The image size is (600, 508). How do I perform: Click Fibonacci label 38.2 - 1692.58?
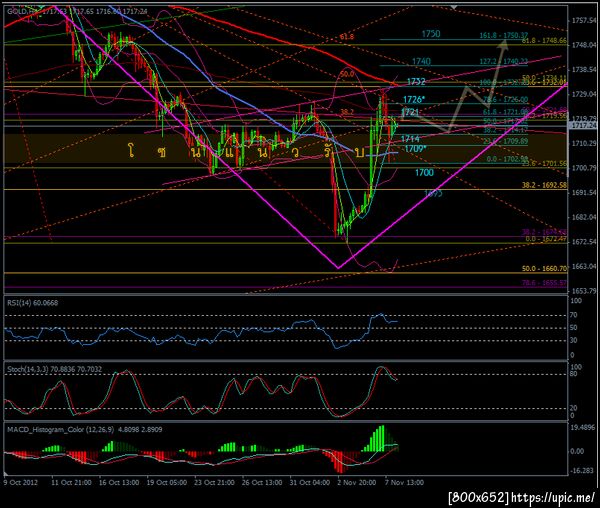click(544, 185)
